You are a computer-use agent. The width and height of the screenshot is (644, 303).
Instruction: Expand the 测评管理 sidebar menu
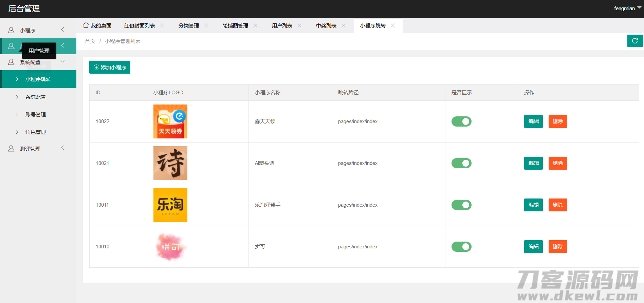62,148
